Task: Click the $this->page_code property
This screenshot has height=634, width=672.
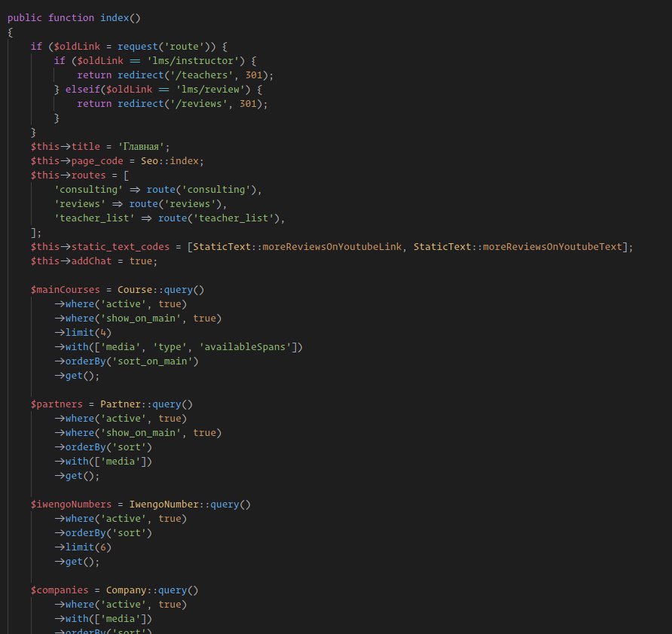Action: [x=77, y=160]
